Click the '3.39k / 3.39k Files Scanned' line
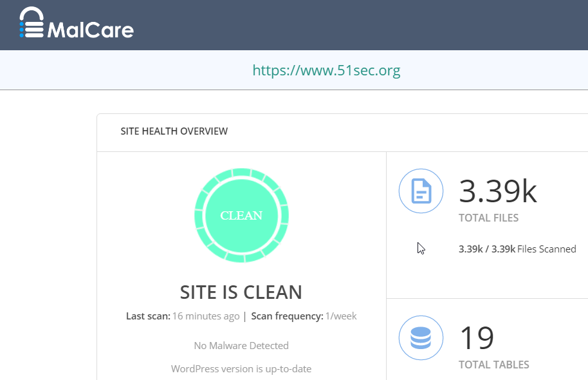The height and width of the screenshot is (380, 588). tap(517, 249)
